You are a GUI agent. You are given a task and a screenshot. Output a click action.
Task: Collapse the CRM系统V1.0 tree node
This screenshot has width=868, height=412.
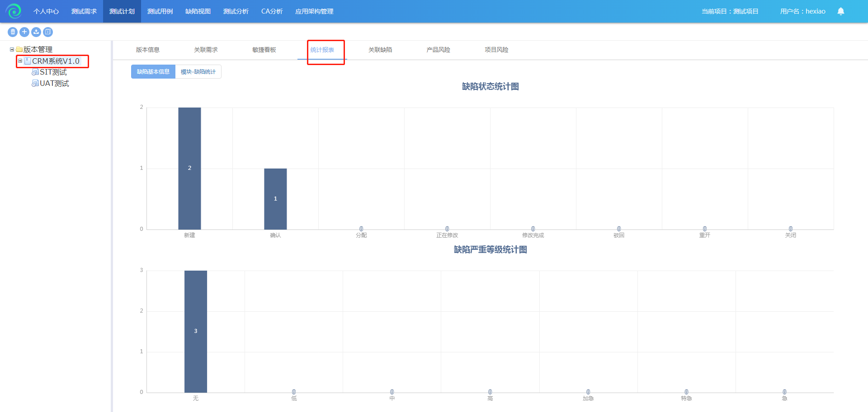[20, 61]
